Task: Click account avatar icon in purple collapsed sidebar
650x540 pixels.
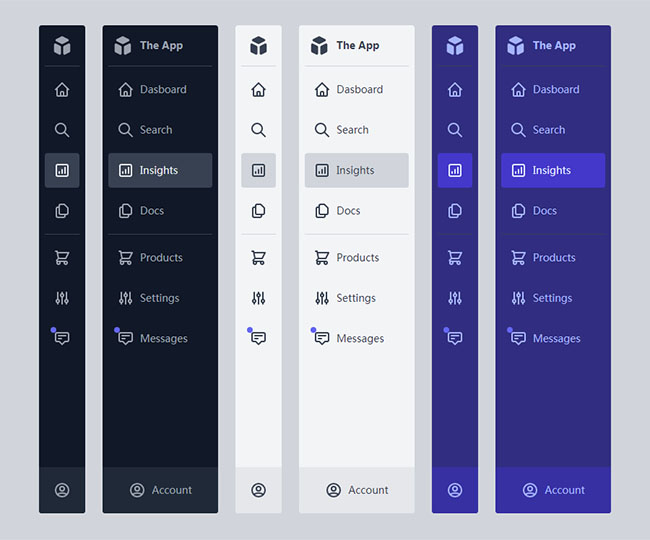Action: click(455, 490)
